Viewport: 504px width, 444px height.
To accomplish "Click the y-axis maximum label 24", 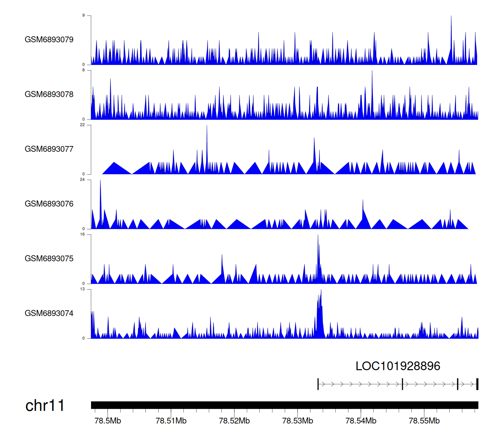I will click(82, 180).
